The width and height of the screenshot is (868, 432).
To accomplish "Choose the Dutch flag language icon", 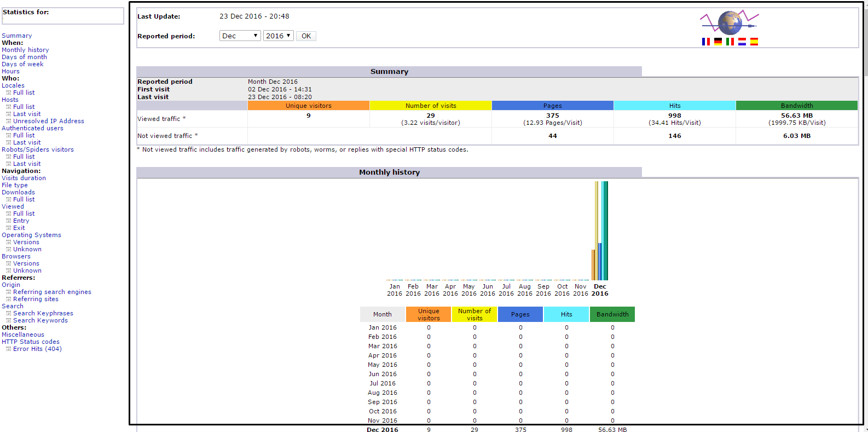I will 742,42.
